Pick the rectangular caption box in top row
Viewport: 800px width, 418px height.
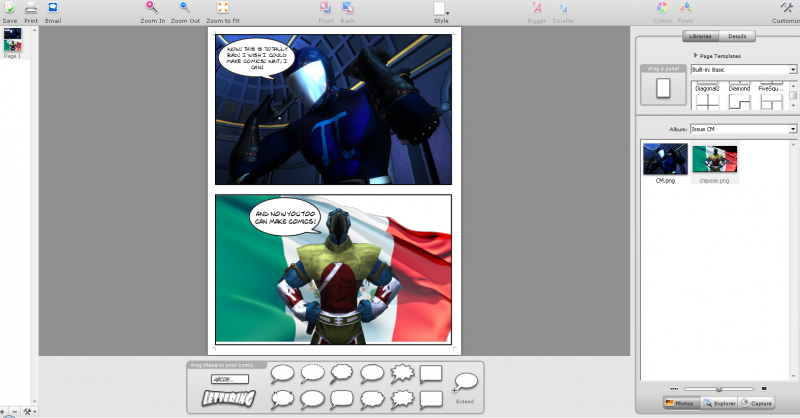tap(431, 374)
